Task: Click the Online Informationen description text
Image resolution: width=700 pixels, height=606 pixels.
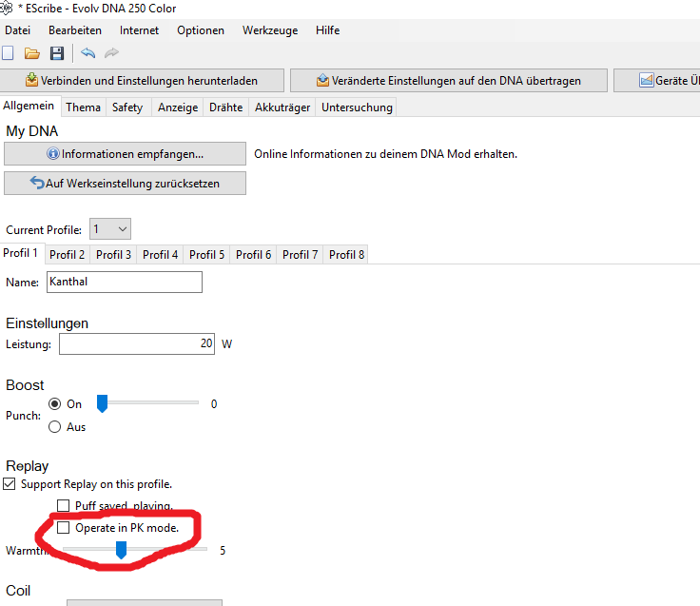Action: coord(386,154)
